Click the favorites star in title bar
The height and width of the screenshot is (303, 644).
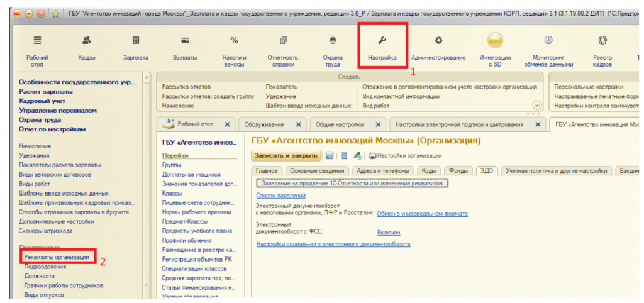click(x=55, y=12)
